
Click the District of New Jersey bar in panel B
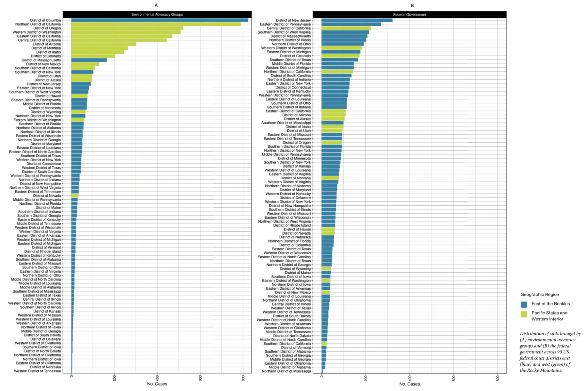[357, 20]
